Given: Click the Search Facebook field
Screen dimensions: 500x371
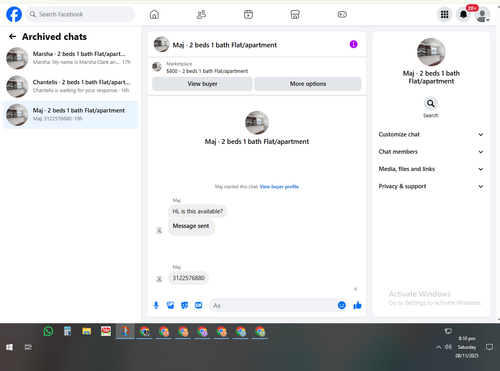Looking at the screenshot, I should point(80,14).
